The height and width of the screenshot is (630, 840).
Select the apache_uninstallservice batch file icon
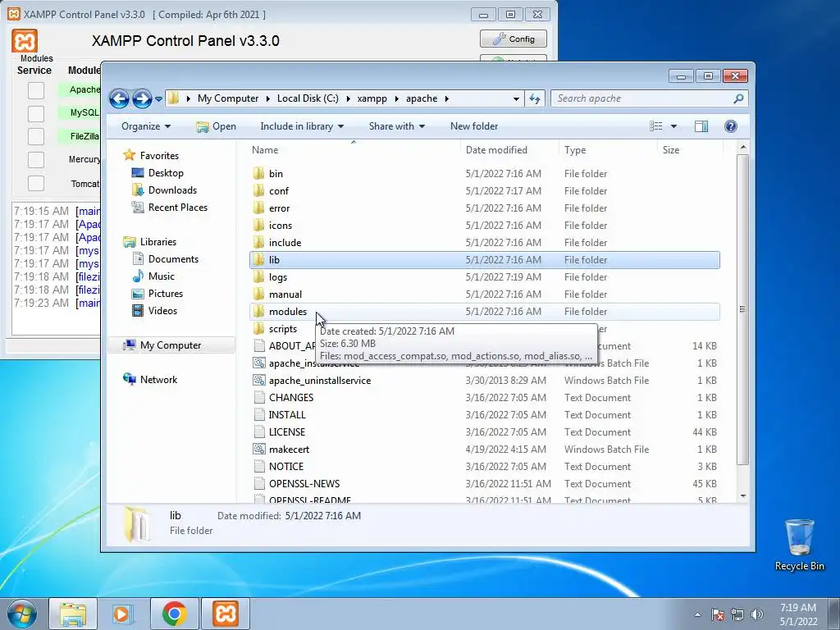[x=259, y=381]
